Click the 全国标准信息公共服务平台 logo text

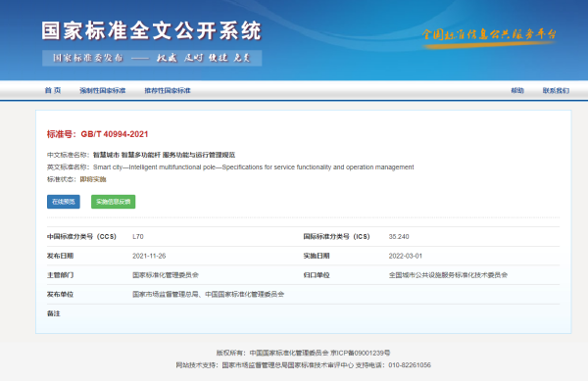coord(489,34)
